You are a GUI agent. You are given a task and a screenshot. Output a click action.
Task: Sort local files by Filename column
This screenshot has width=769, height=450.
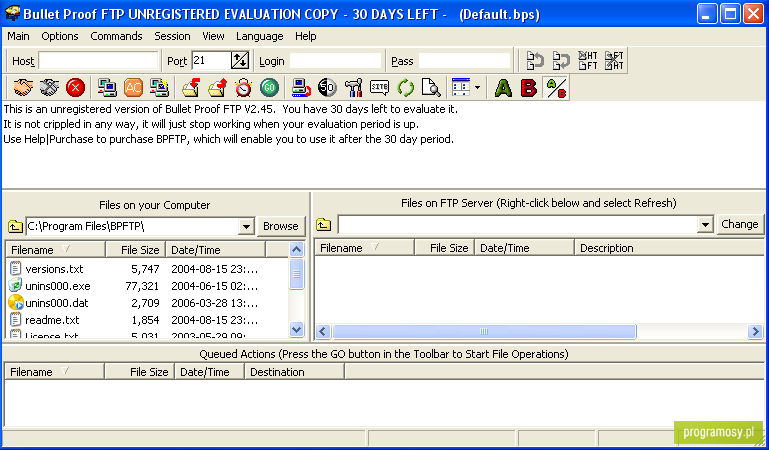(x=55, y=250)
